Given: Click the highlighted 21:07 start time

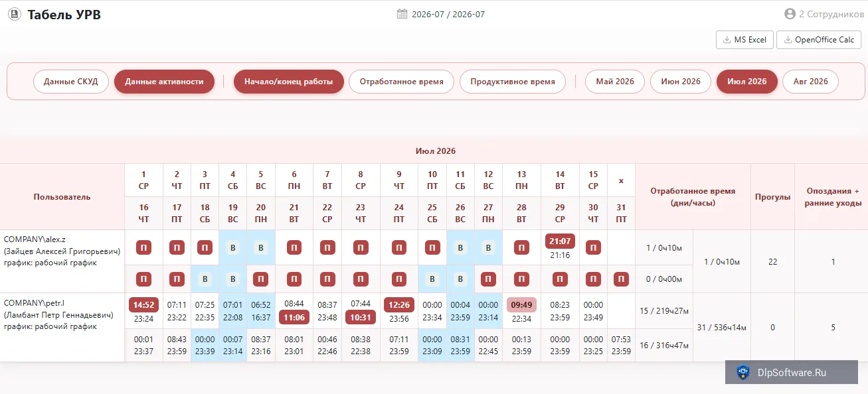Looking at the screenshot, I should click(560, 241).
